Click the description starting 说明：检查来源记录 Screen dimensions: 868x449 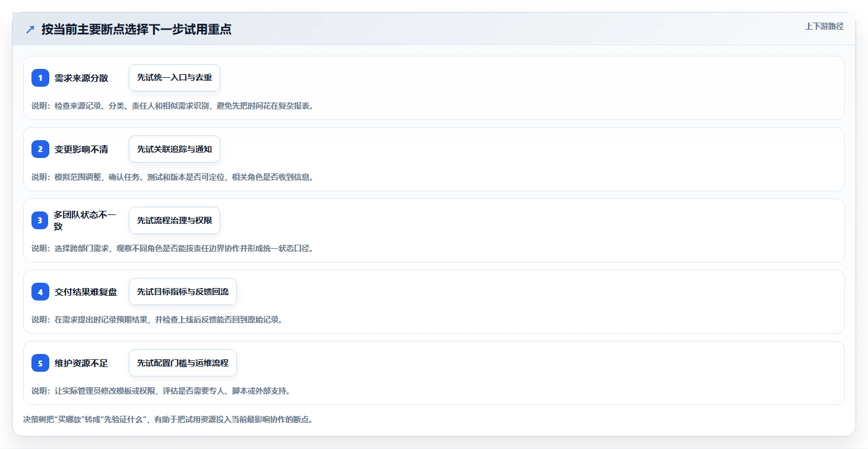pyautogui.click(x=172, y=106)
